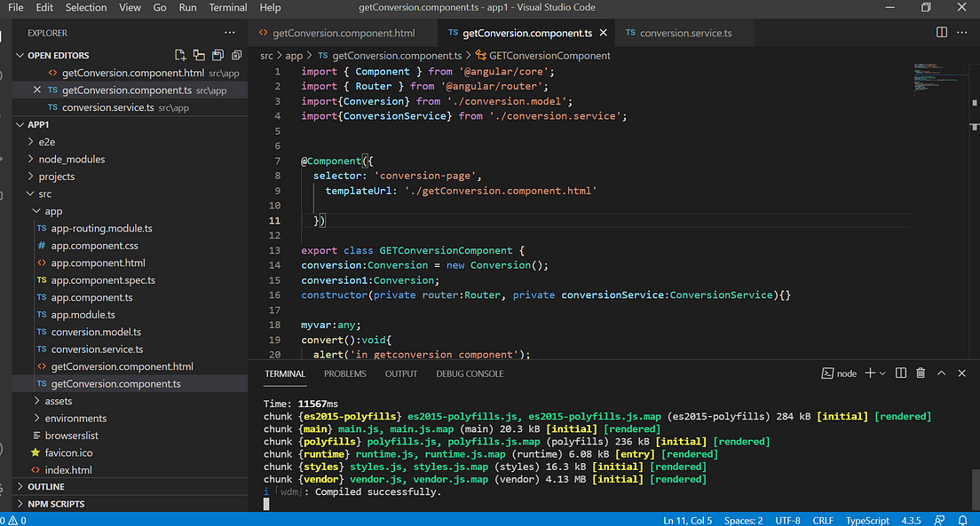Change encoding via UTF-8 status item
Screen dimensions: 980x526
tap(787, 521)
